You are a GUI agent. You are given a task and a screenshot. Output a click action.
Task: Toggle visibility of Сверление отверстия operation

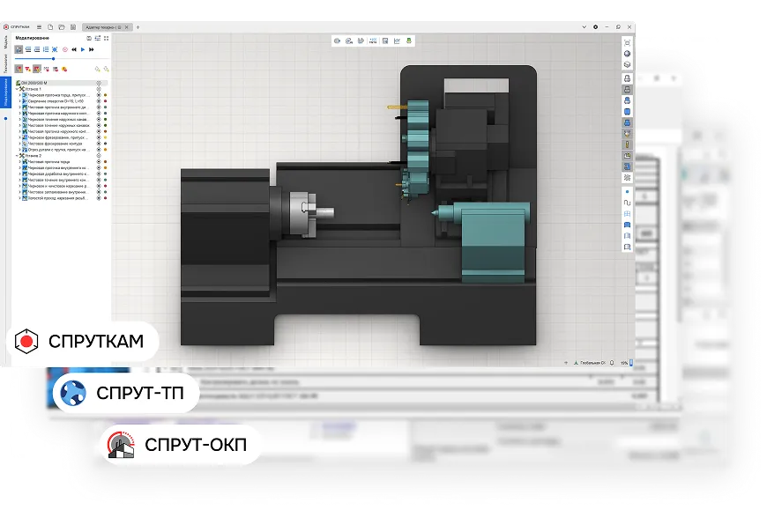(x=99, y=101)
